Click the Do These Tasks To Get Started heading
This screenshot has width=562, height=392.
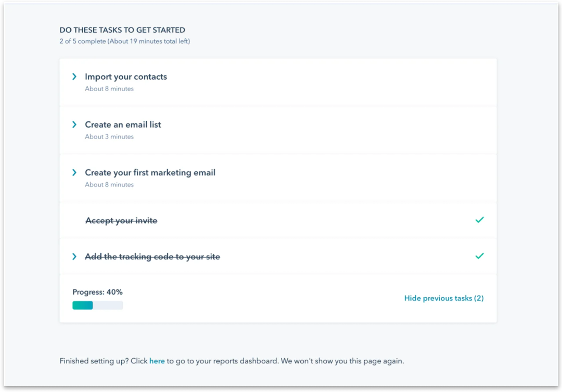[x=122, y=30]
